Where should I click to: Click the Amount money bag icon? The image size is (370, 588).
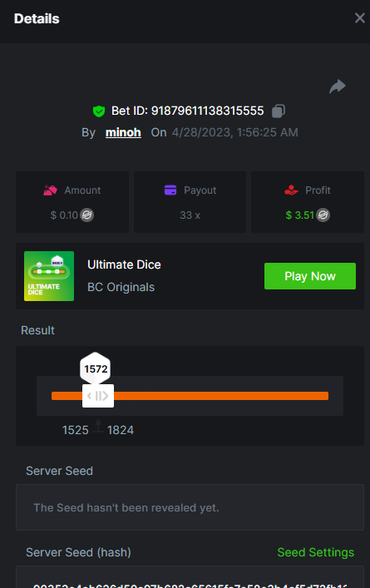click(x=50, y=190)
